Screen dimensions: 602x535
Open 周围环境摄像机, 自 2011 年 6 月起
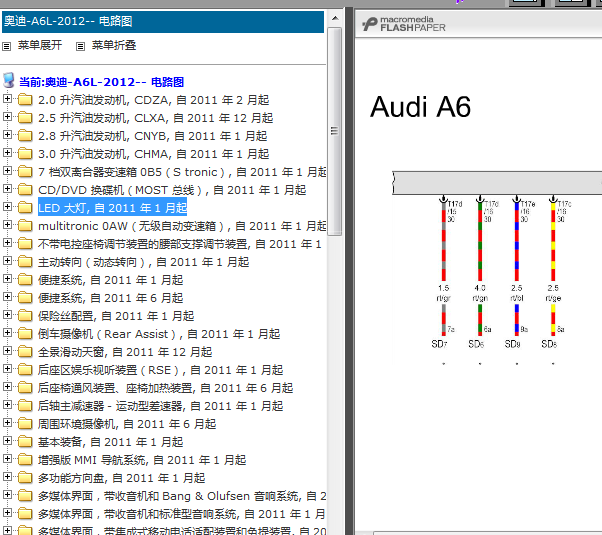pyautogui.click(x=127, y=424)
